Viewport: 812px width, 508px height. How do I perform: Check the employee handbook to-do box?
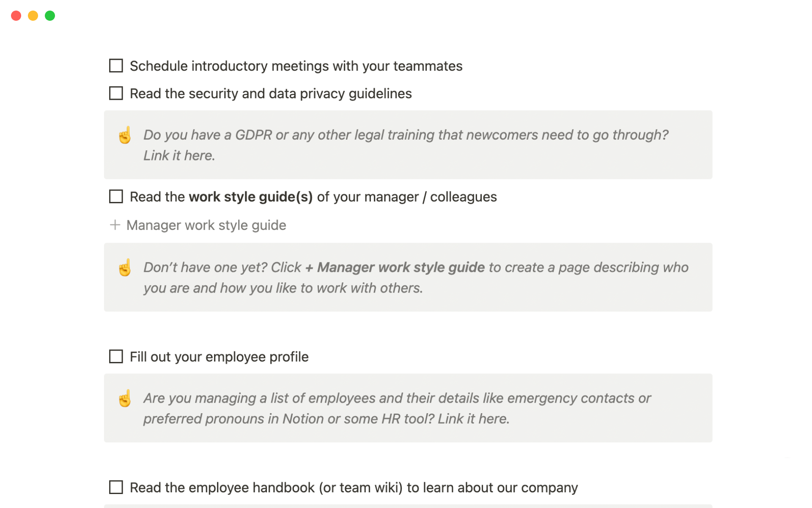[x=116, y=487]
